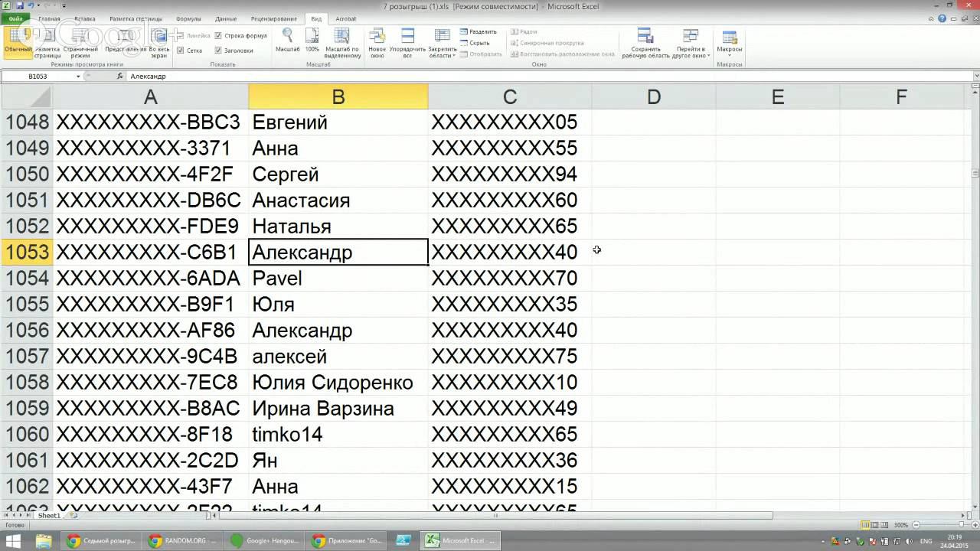Switch to Обычный (Normal) view
The height and width of the screenshot is (551, 980).
pos(17,43)
